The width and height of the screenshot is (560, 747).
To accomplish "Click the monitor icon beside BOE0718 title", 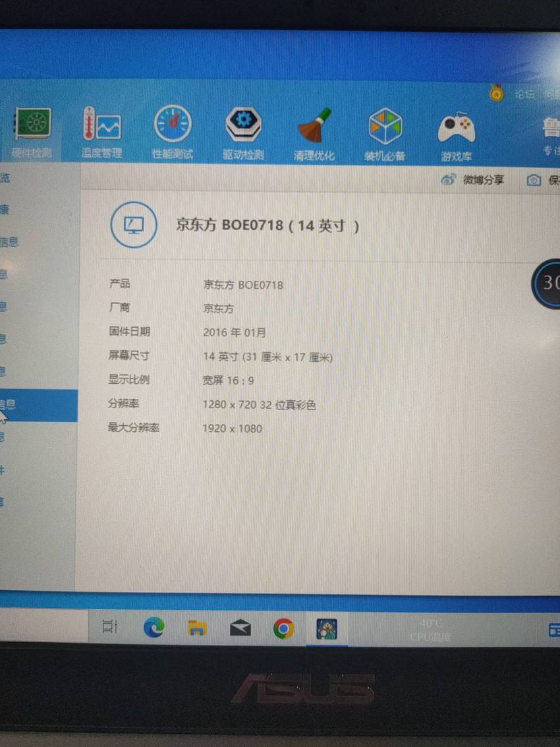I will [134, 225].
